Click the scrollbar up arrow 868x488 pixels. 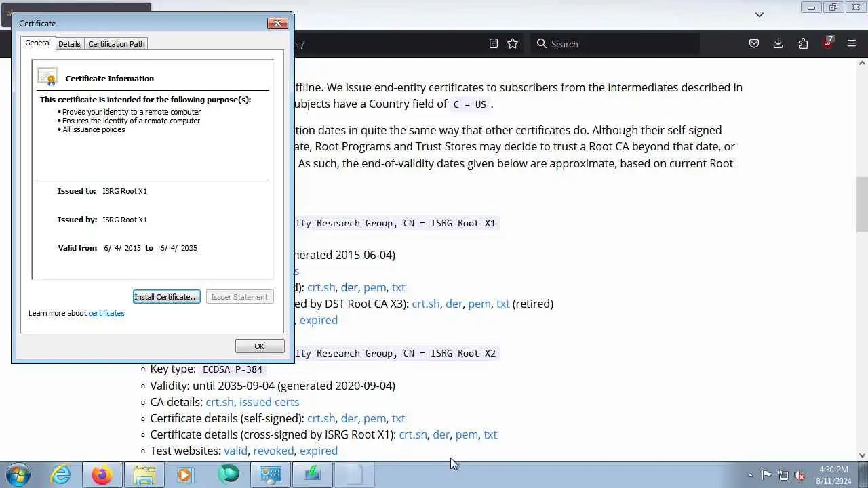click(862, 63)
